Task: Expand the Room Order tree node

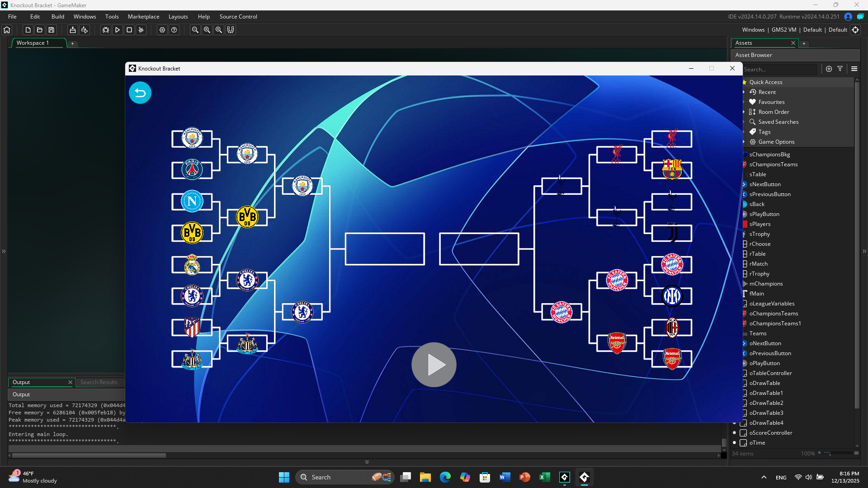Action: [744, 112]
